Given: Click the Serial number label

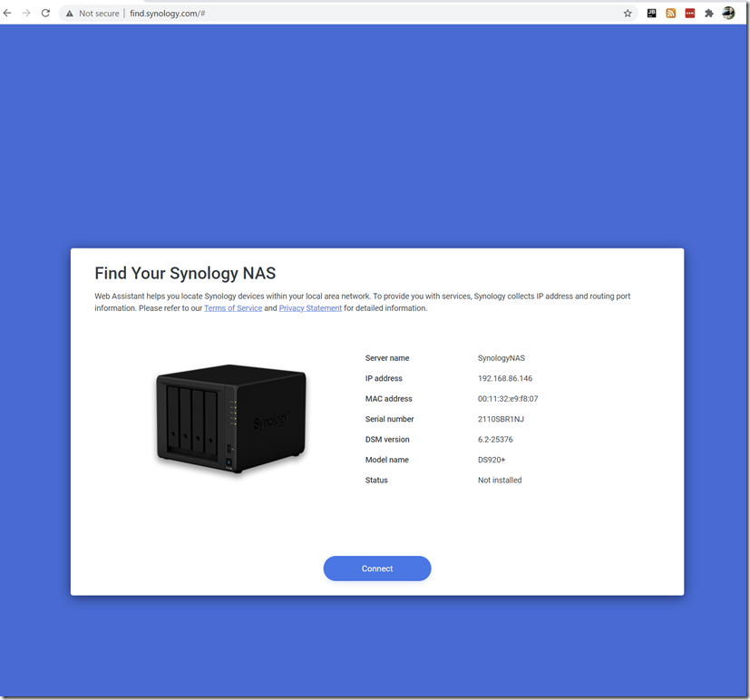Looking at the screenshot, I should coord(389,419).
